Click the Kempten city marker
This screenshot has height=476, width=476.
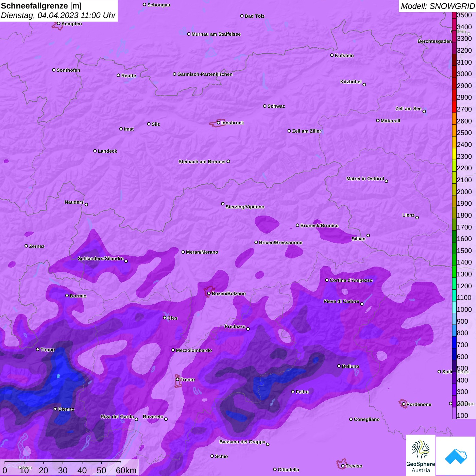pos(58,23)
